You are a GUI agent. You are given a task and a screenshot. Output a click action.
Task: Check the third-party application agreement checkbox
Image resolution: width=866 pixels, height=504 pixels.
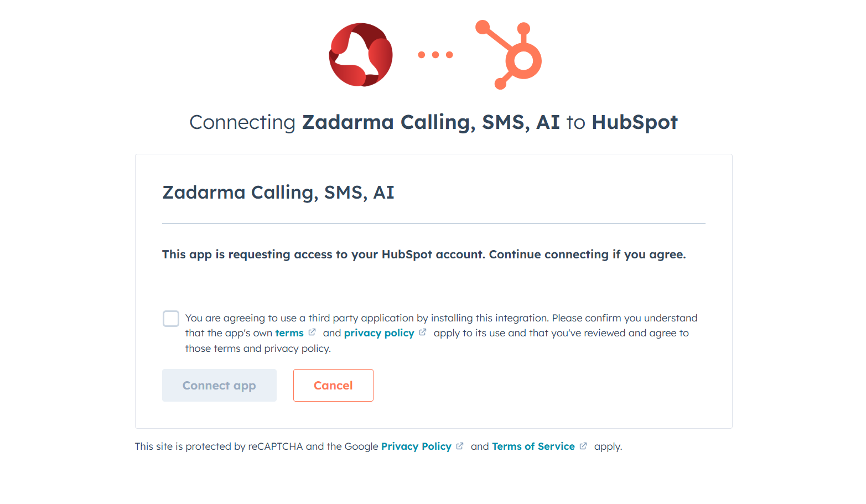[171, 318]
